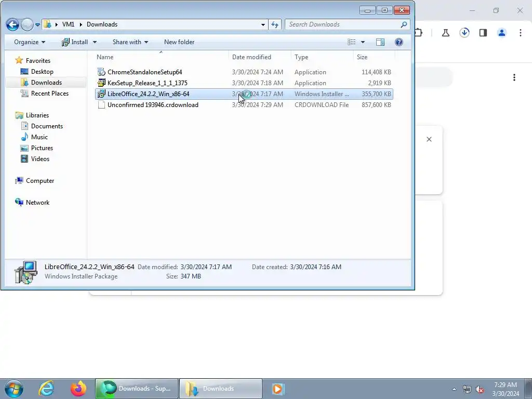Open Chrome browser lab flask icon
Viewport: 532px width, 399px height.
coord(445,33)
